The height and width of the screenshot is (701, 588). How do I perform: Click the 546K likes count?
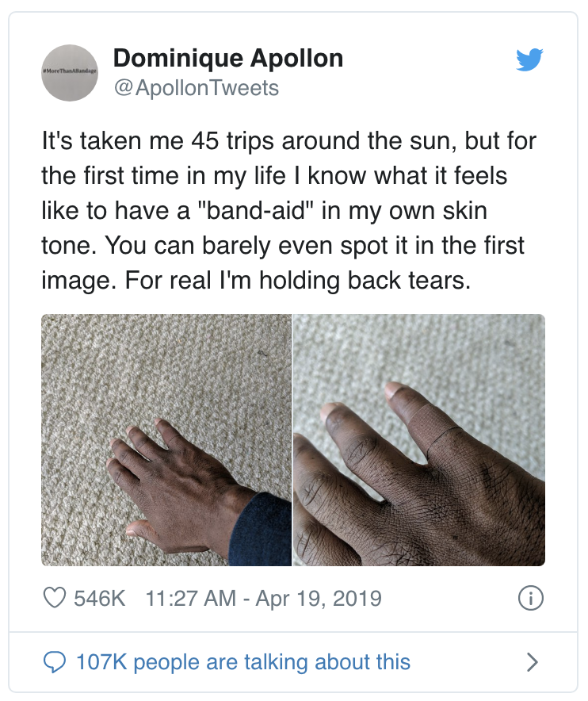(x=100, y=598)
